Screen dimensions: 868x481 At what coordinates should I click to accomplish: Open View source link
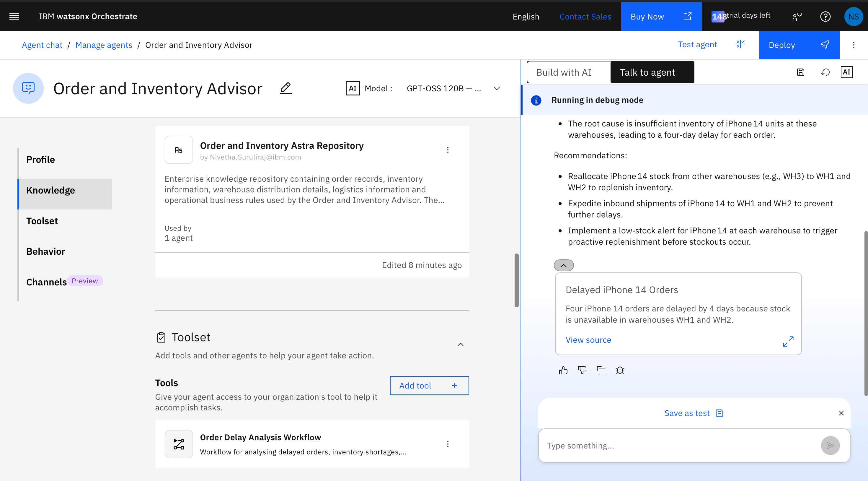point(588,340)
